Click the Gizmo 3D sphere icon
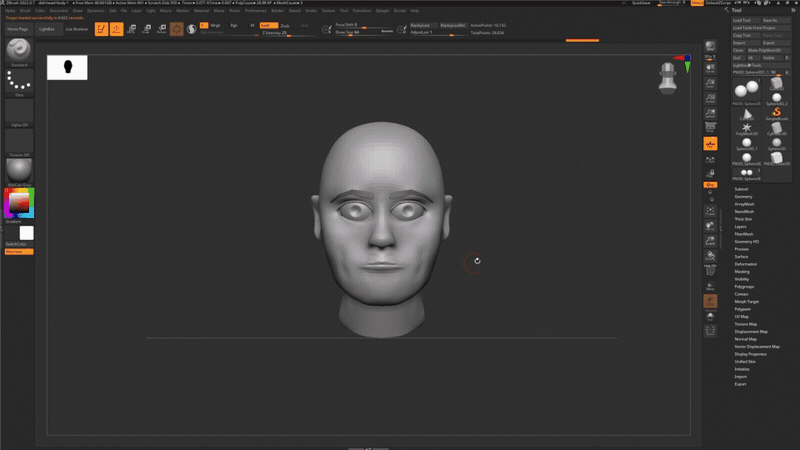The width and height of the screenshot is (800, 450). [x=191, y=29]
